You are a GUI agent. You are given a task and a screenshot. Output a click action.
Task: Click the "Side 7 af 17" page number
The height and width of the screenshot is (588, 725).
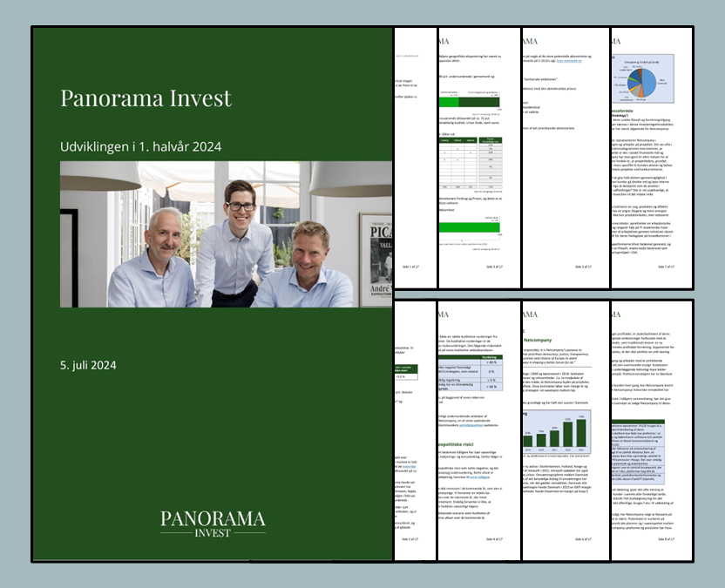click(667, 267)
